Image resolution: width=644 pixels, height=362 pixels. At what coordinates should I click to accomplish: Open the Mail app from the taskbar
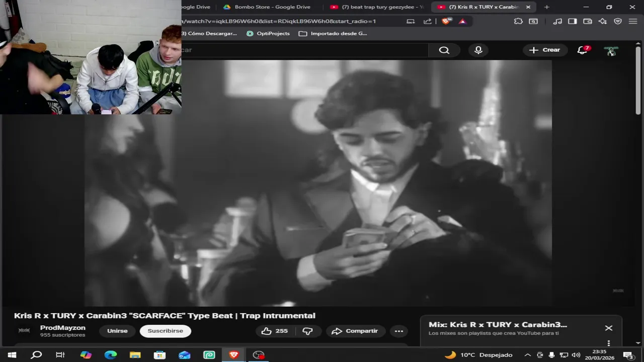click(x=184, y=355)
